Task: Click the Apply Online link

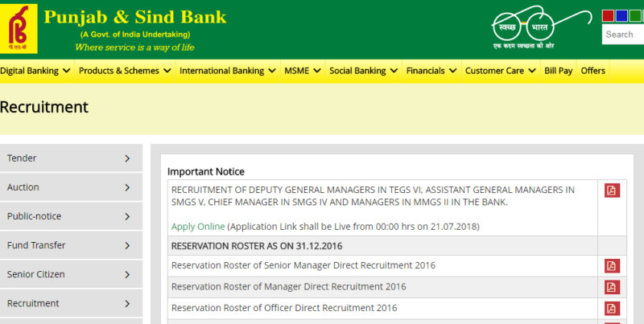Action: (x=198, y=227)
